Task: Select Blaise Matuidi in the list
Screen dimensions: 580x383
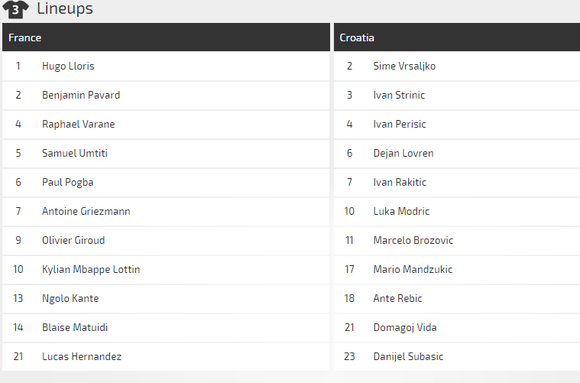Action: [x=75, y=327]
